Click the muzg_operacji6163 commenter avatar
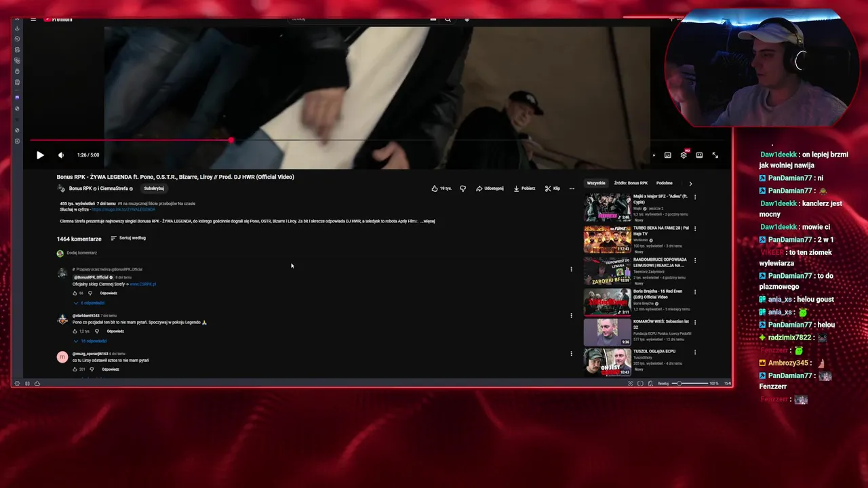Image resolution: width=868 pixels, height=488 pixels. coord(62,357)
